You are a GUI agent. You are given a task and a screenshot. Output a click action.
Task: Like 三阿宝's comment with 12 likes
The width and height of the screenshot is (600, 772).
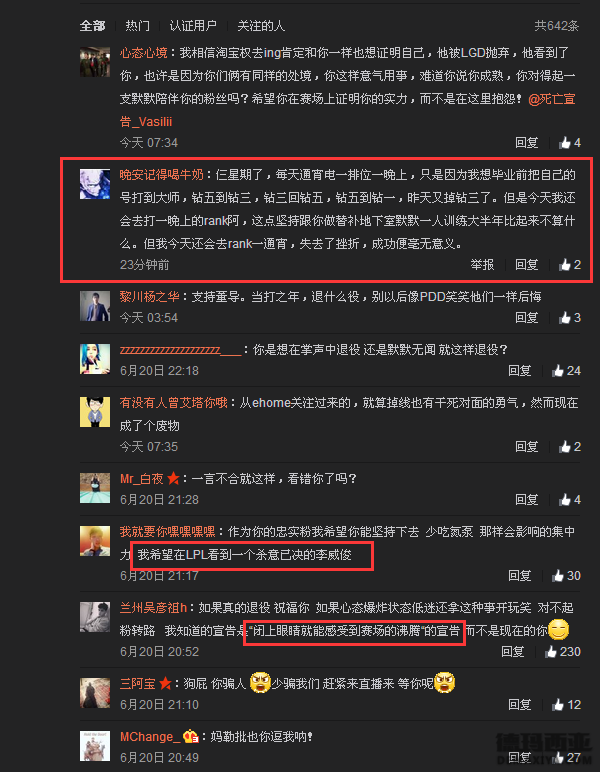point(566,705)
